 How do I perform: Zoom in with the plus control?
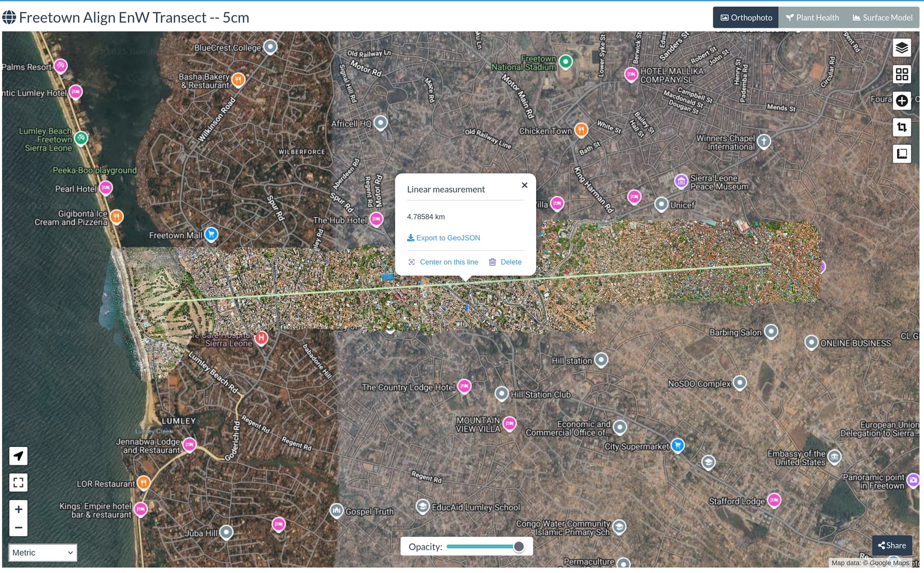click(18, 509)
